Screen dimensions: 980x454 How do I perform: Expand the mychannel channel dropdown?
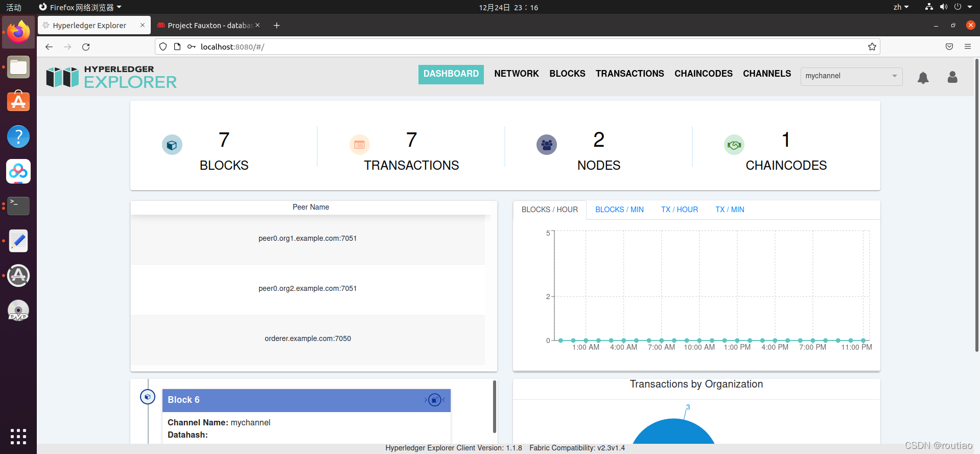[x=851, y=76]
